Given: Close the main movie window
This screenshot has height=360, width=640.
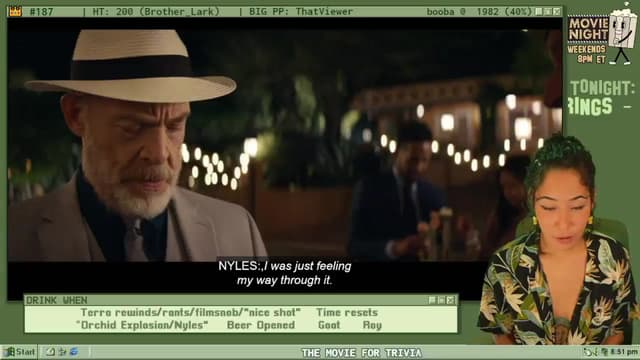Looking at the screenshot, I should (557, 11).
